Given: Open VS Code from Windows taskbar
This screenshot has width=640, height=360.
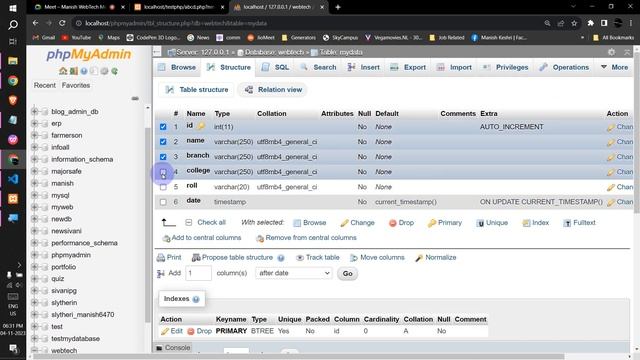Looking at the screenshot, I should pos(13,179).
